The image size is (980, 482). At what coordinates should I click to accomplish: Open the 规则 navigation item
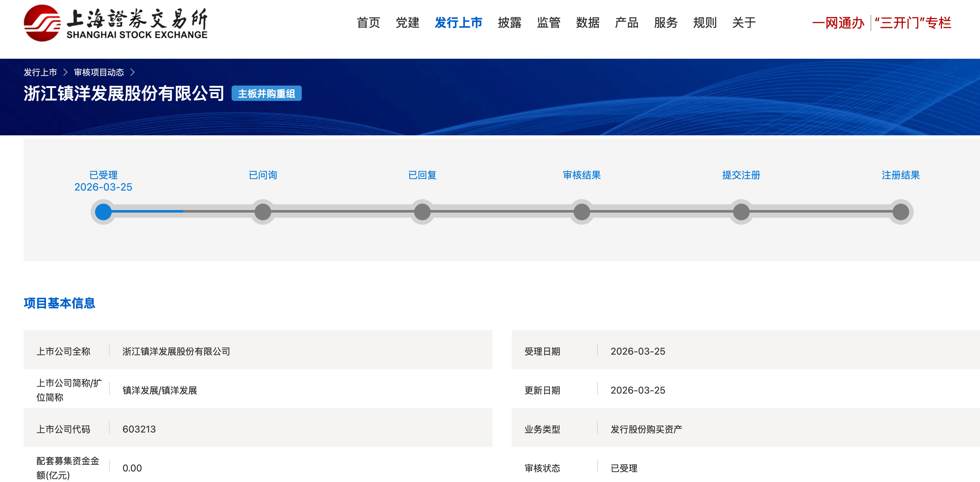(705, 23)
